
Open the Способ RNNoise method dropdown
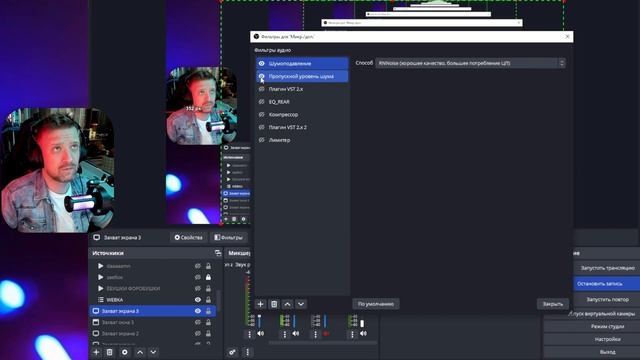[x=470, y=63]
